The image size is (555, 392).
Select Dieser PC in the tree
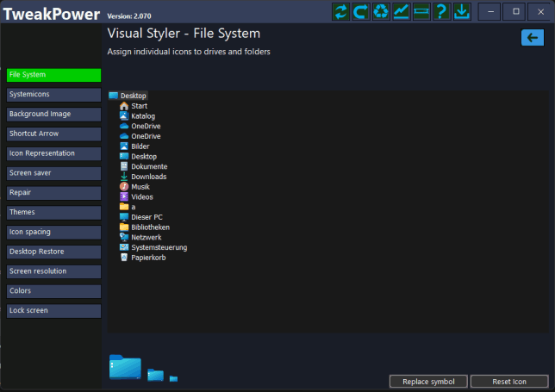coord(147,217)
